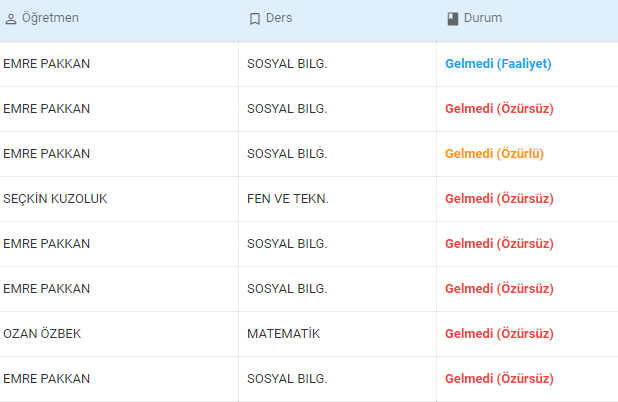Click the person icon beside Öğretmen header
618x402 pixels.
click(11, 19)
